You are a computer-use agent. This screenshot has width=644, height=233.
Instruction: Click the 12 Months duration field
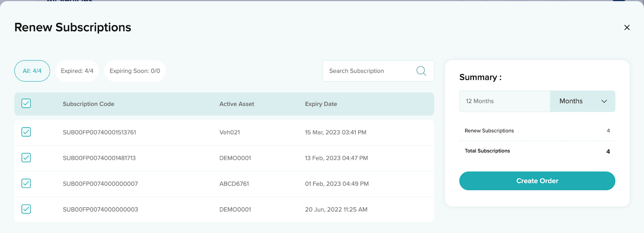pyautogui.click(x=504, y=101)
